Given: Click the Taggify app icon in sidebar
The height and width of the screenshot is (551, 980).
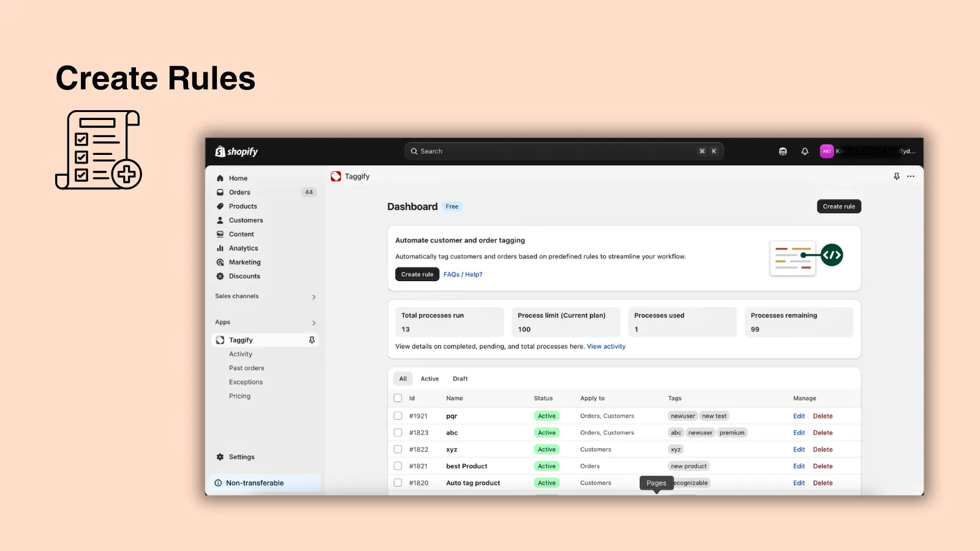Looking at the screenshot, I should click(x=220, y=340).
